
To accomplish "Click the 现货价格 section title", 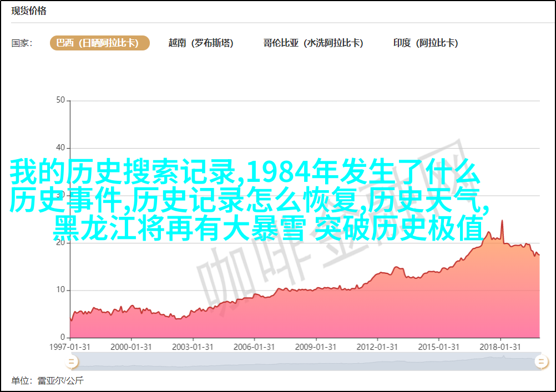I will [x=29, y=11].
